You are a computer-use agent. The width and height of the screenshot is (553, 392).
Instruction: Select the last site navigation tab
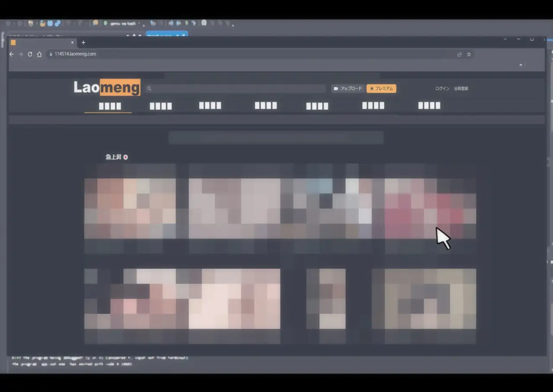(x=429, y=105)
